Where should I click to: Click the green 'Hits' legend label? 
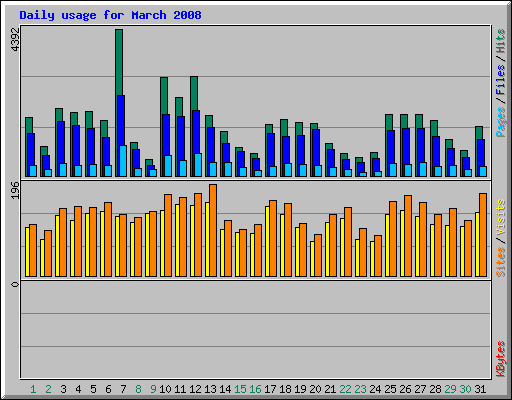500,41
